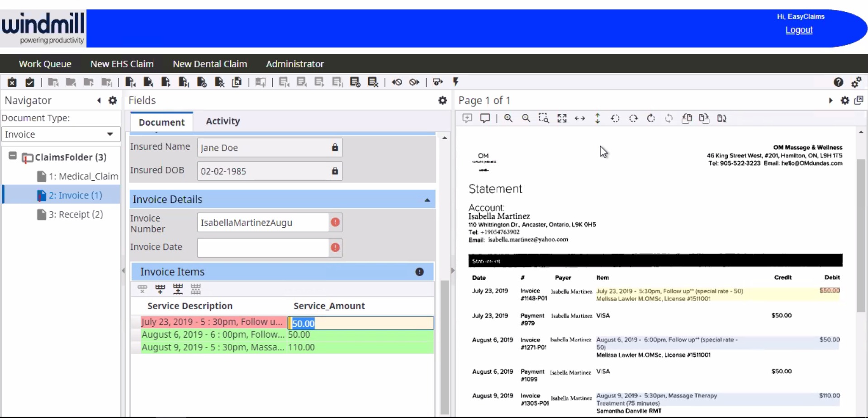The width and height of the screenshot is (868, 418).
Task: Collapse the Navigator panel with arrow
Action: tap(99, 100)
